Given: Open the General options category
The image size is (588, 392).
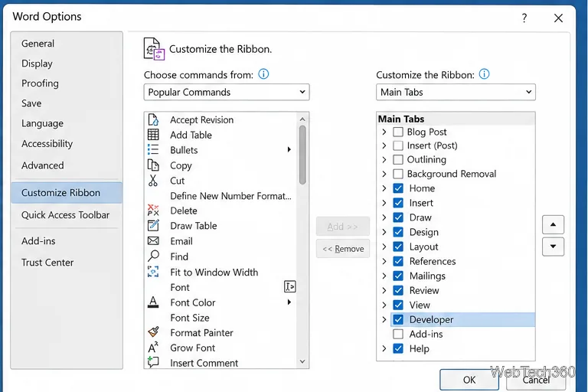Looking at the screenshot, I should (38, 44).
